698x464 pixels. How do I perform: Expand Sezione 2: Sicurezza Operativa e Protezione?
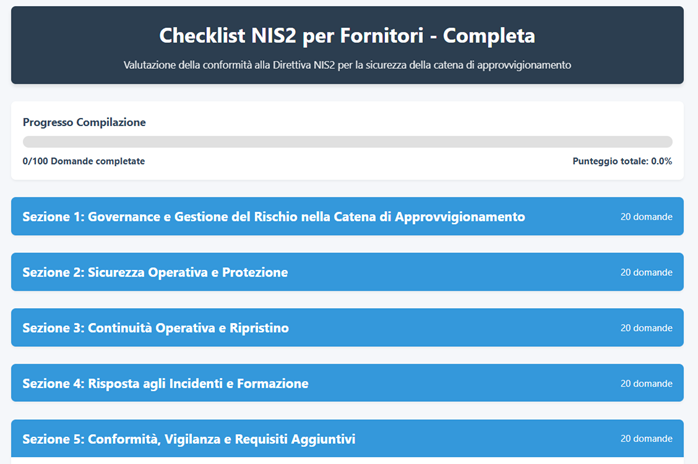(155, 272)
